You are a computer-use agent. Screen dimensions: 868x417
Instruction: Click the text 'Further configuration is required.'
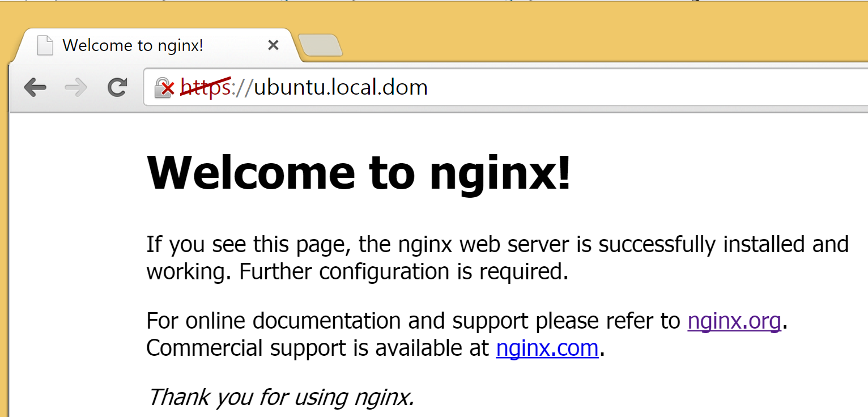(403, 271)
